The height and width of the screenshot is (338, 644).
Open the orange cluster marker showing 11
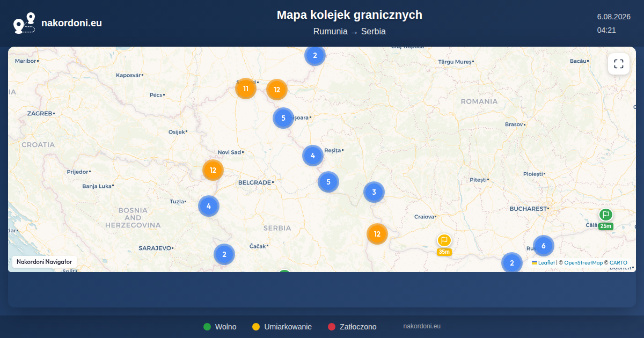(246, 89)
